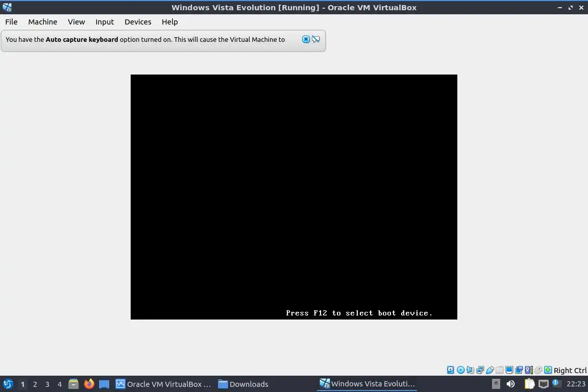Click the update notification tray icon
The height and width of the screenshot is (392, 588).
[557, 383]
